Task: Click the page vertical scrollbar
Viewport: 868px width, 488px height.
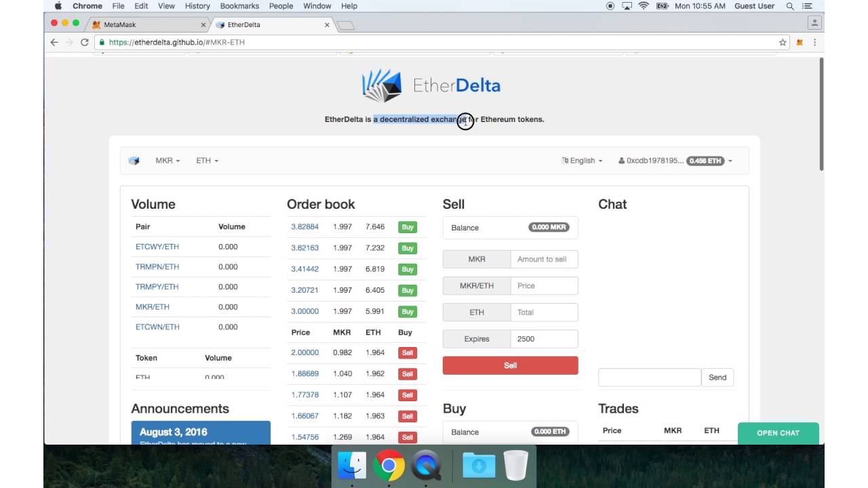Action: click(821, 114)
